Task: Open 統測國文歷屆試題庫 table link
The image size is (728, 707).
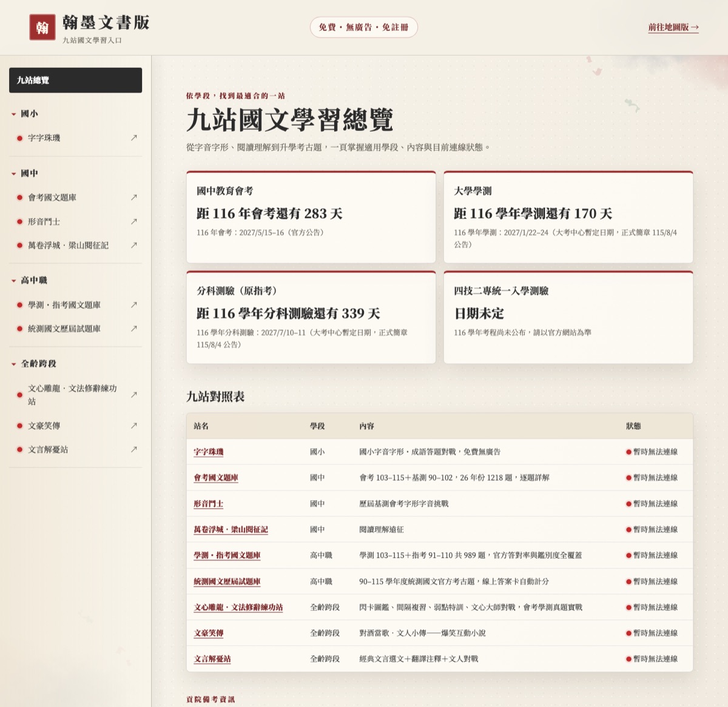Action: pos(227,581)
